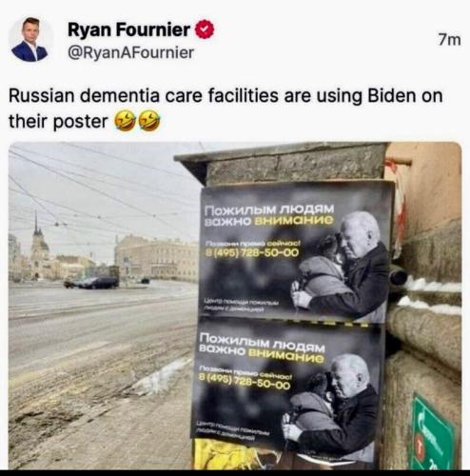Click the second rolling laughing emoji

[x=149, y=121]
